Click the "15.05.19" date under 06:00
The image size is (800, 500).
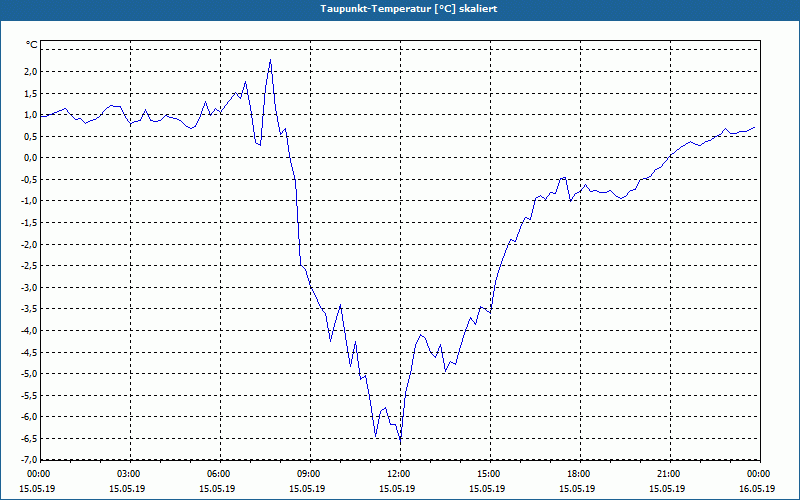coord(217,489)
